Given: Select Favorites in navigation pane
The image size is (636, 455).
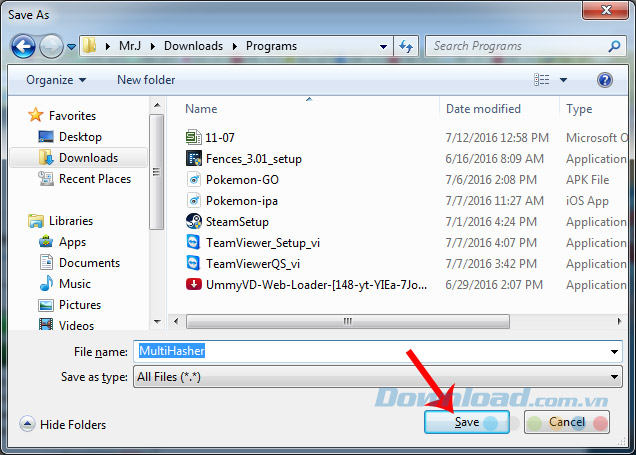Looking at the screenshot, I should coord(72,116).
